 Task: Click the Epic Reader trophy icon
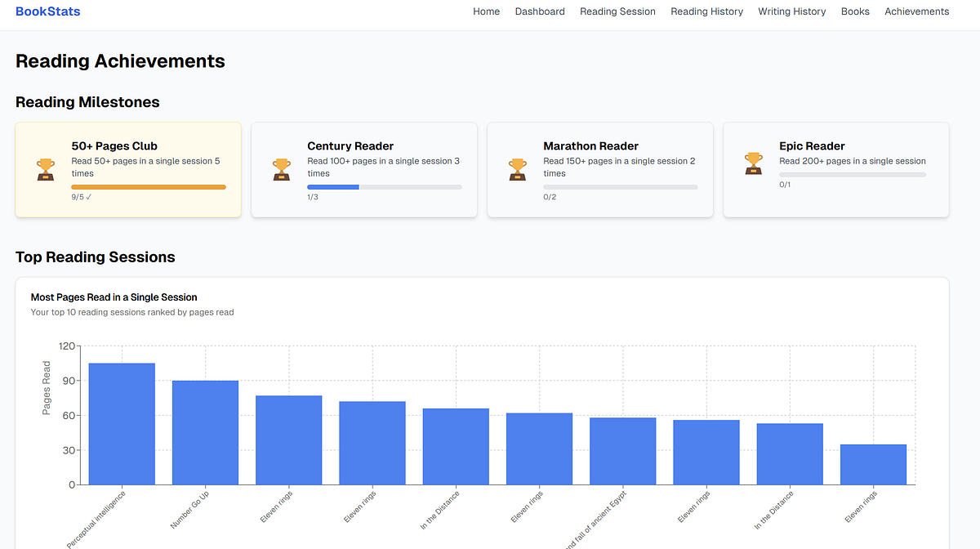pyautogui.click(x=753, y=163)
